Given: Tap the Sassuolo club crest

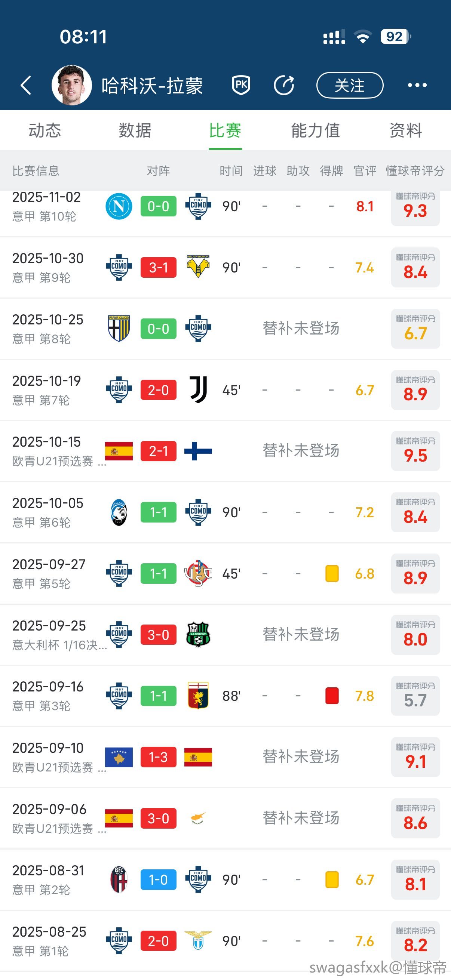Looking at the screenshot, I should click(x=198, y=635).
